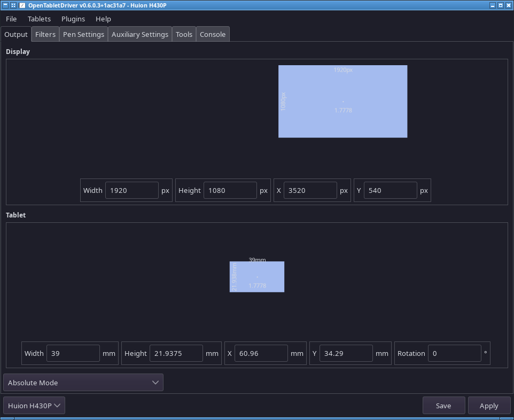Click the display X offset field
This screenshot has width=514, height=420.
click(x=310, y=190)
